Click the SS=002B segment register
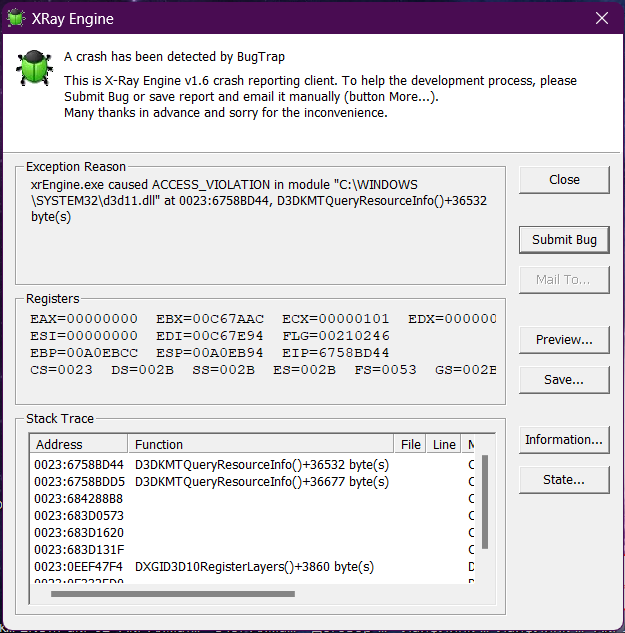The height and width of the screenshot is (633, 625). click(x=224, y=370)
